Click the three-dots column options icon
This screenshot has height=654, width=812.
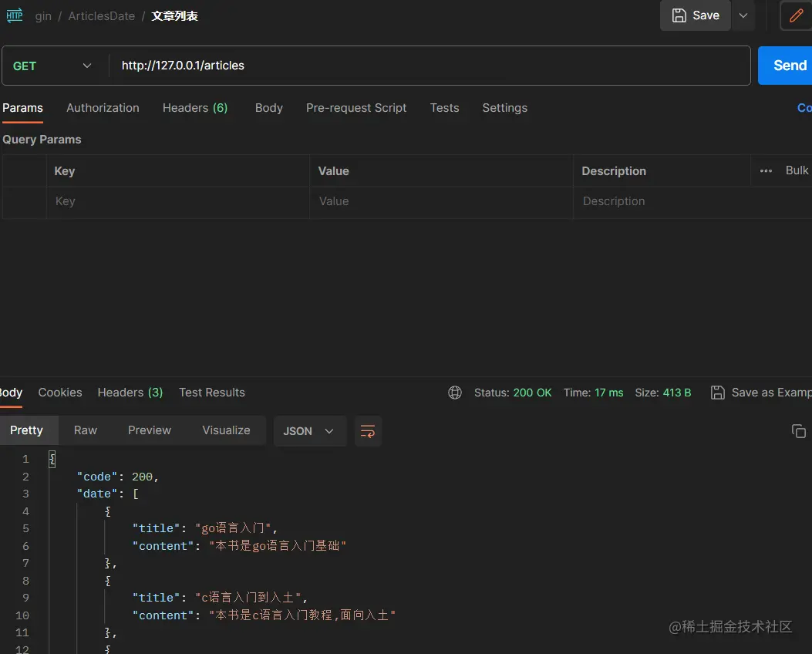[x=766, y=171]
